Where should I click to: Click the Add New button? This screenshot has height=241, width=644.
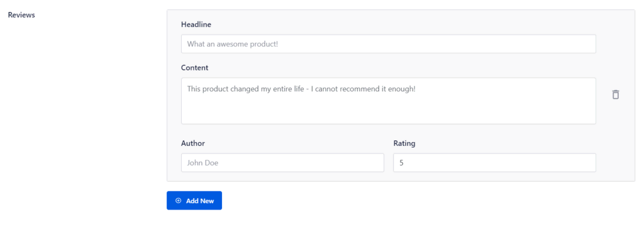tap(194, 201)
